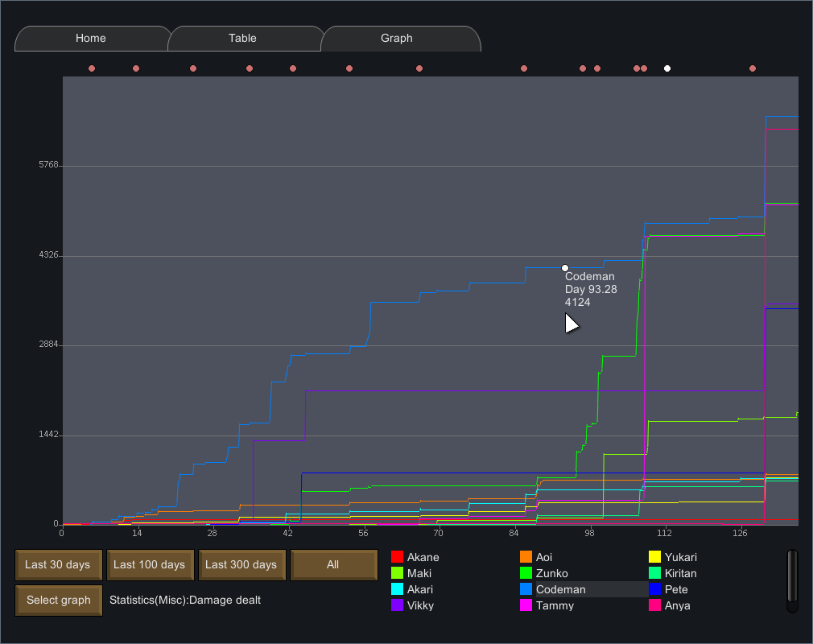Click the blue Codeman color swatch
Viewport: 813px width, 644px height.
pyautogui.click(x=526, y=589)
